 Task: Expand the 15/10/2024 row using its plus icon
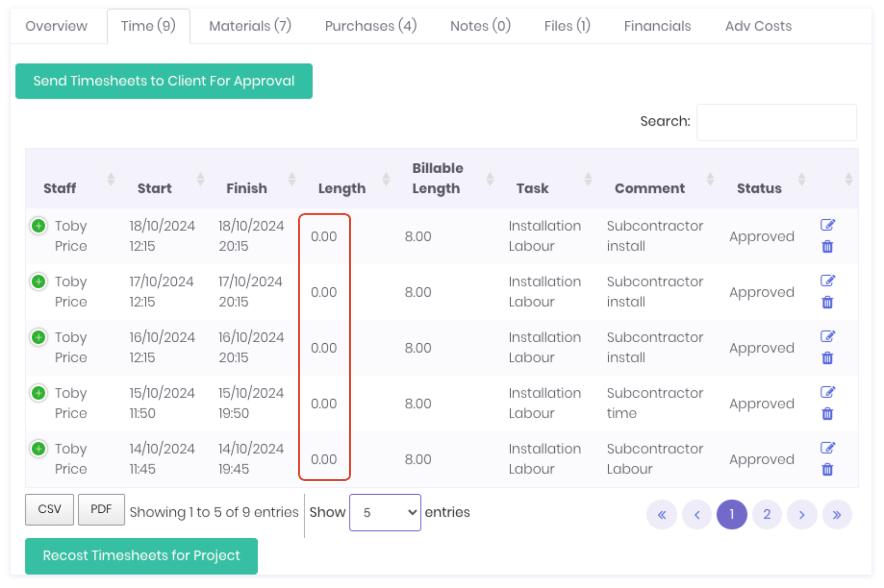(38, 393)
